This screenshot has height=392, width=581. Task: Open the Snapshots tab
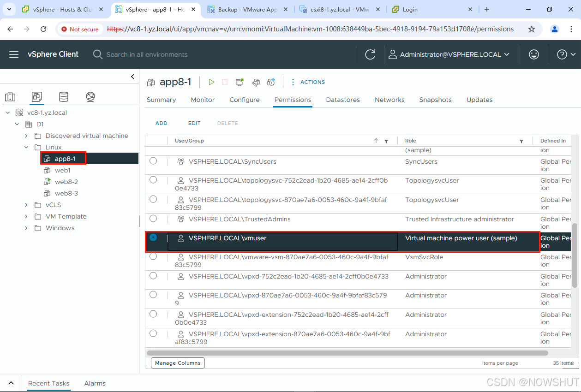435,100
